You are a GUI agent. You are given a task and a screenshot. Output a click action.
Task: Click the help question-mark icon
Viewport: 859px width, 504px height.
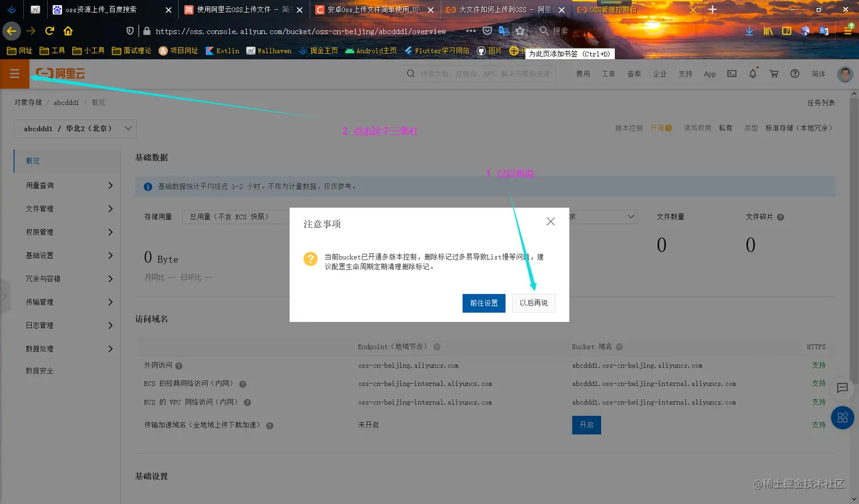795,73
